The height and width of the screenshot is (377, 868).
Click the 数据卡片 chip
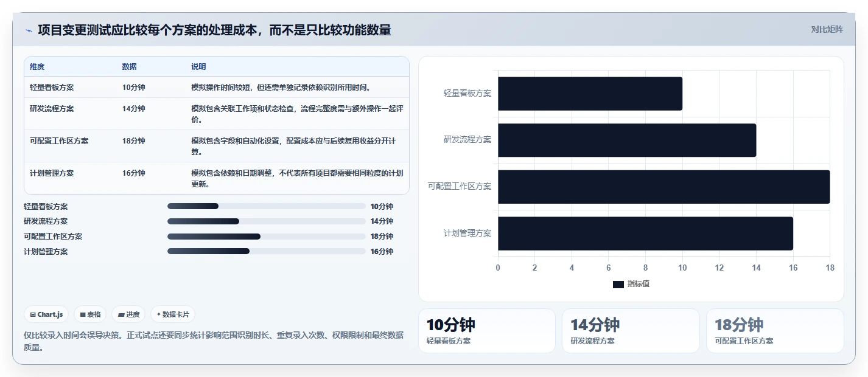(173, 314)
